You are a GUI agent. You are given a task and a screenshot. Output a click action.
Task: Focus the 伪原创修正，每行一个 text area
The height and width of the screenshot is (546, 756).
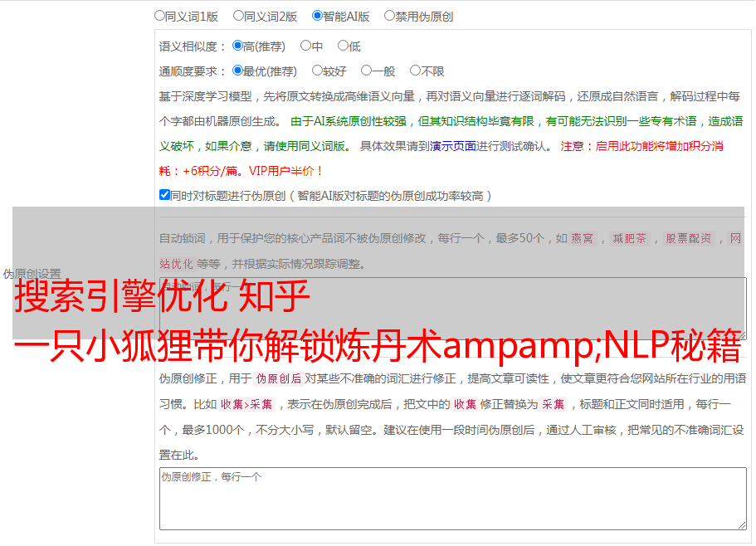pyautogui.click(x=453, y=499)
